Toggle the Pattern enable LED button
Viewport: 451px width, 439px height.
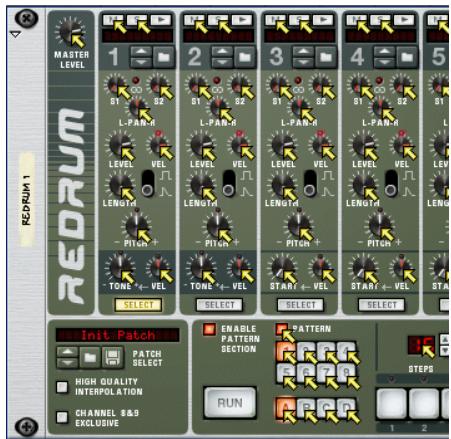pos(282,329)
